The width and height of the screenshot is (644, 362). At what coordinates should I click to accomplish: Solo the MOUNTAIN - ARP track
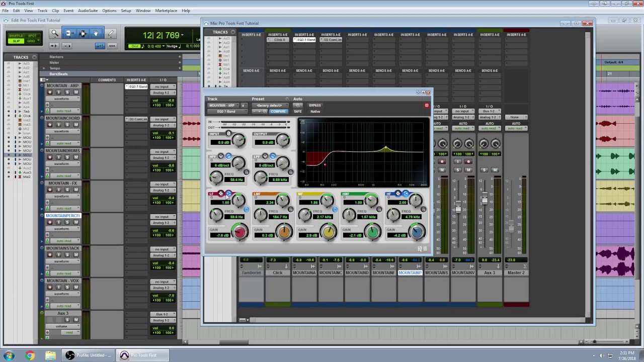pyautogui.click(x=67, y=92)
